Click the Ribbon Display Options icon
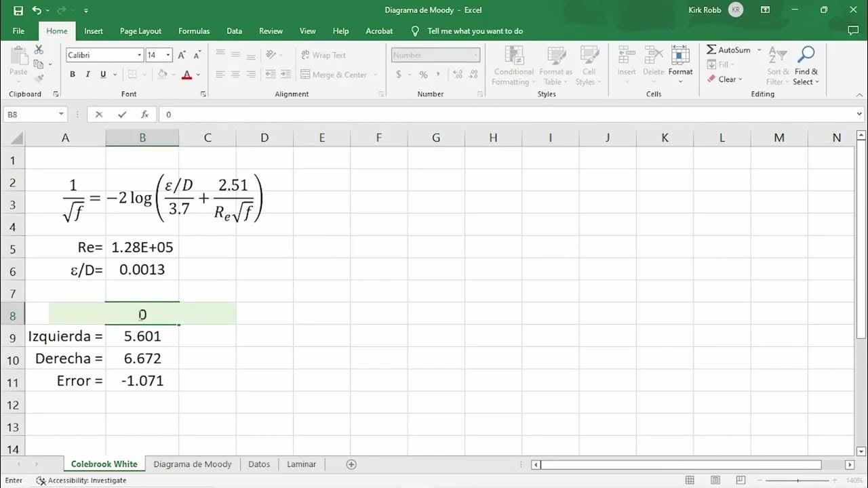This screenshot has height=488, width=868. pyautogui.click(x=766, y=10)
